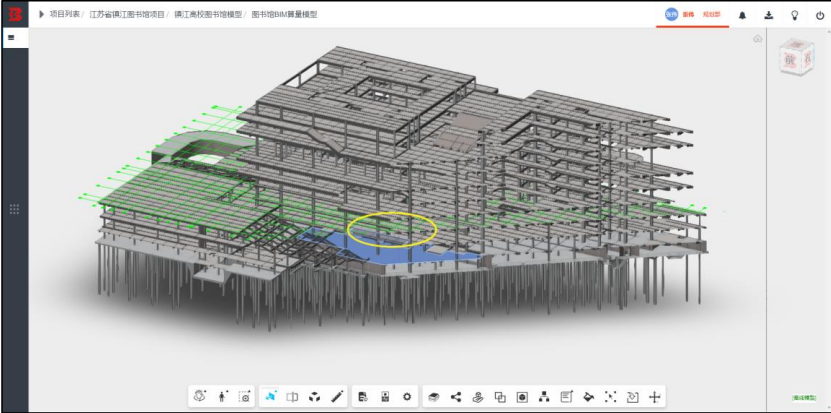Click the overlapping squares icon
The width and height of the screenshot is (831, 413).
tap(500, 396)
